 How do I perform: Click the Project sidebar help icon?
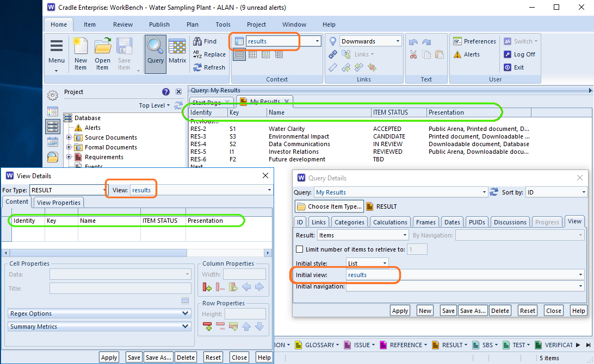pos(165,92)
